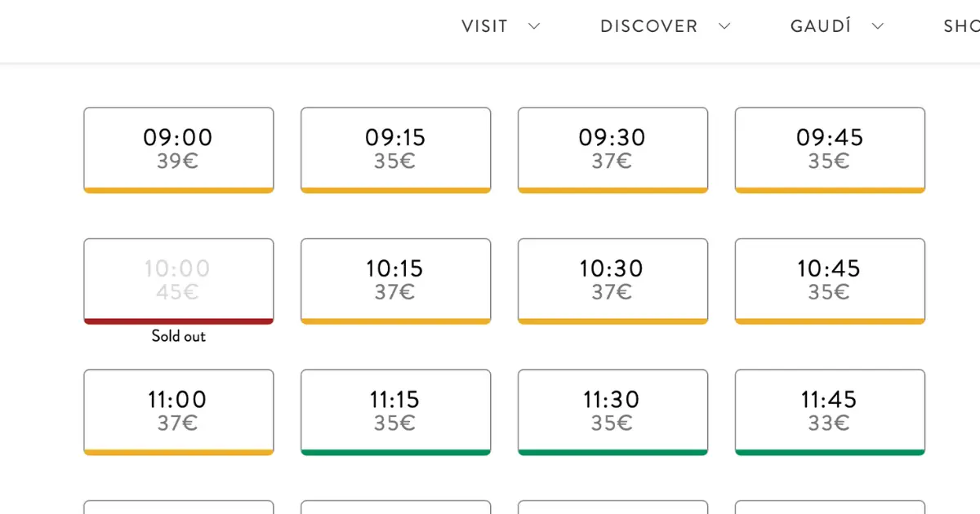Screen dimensions: 980x514
Task: Pick the cheapest 11:45 slot at 33€
Action: (830, 410)
